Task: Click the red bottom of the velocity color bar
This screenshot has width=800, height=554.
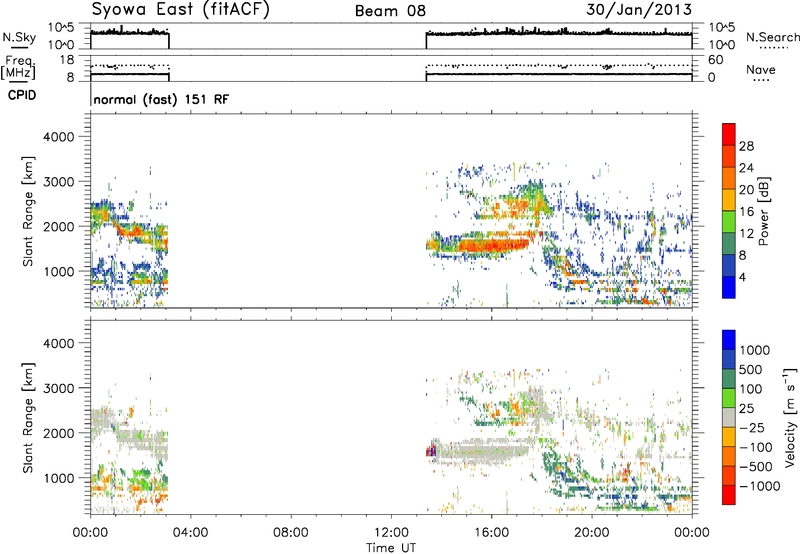Action: 729,495
